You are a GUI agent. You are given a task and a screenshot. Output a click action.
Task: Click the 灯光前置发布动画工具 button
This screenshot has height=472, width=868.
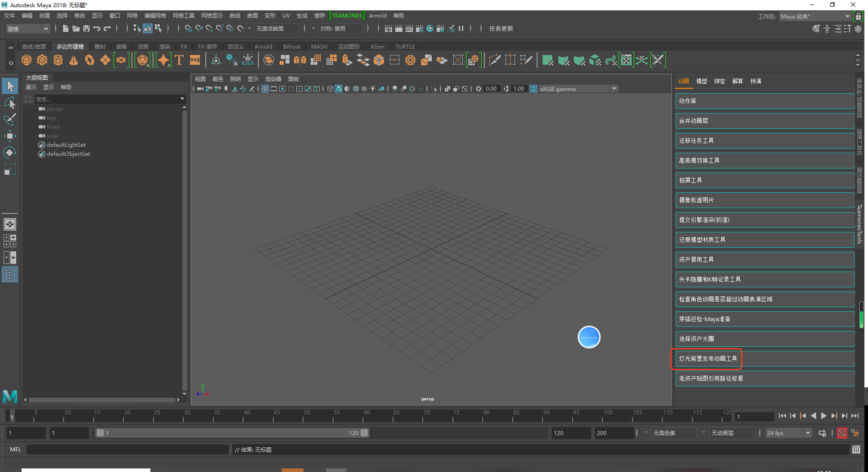tap(708, 359)
